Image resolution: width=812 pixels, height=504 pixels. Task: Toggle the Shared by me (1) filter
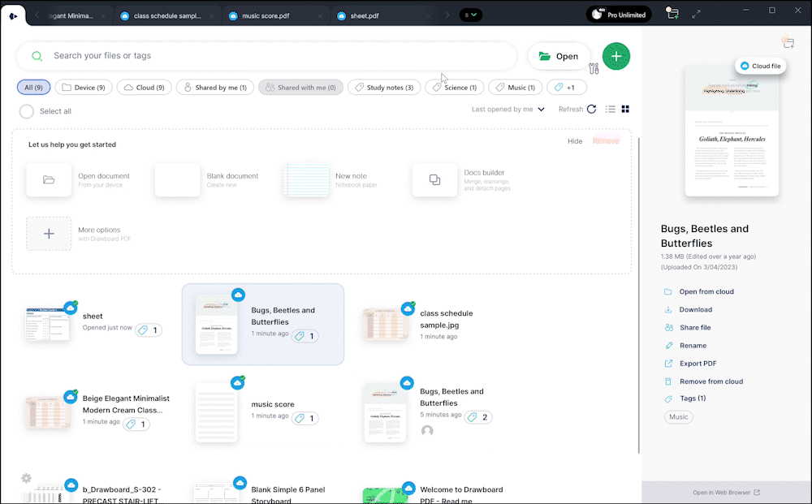click(215, 88)
